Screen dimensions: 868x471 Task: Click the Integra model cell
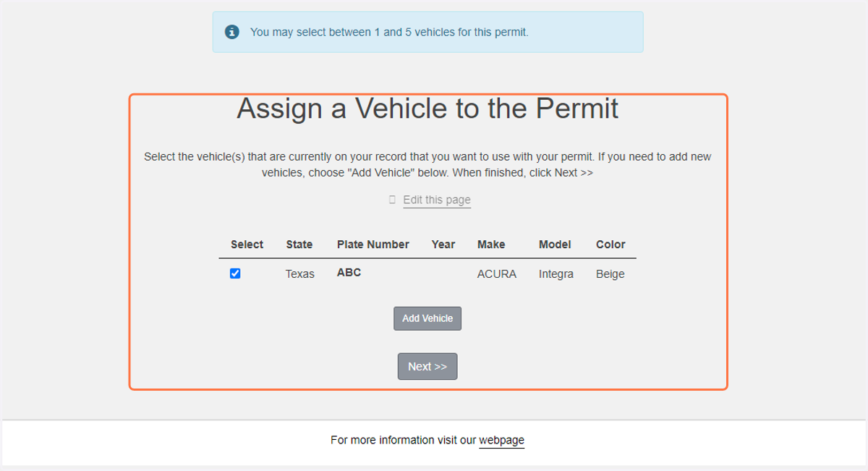click(556, 274)
